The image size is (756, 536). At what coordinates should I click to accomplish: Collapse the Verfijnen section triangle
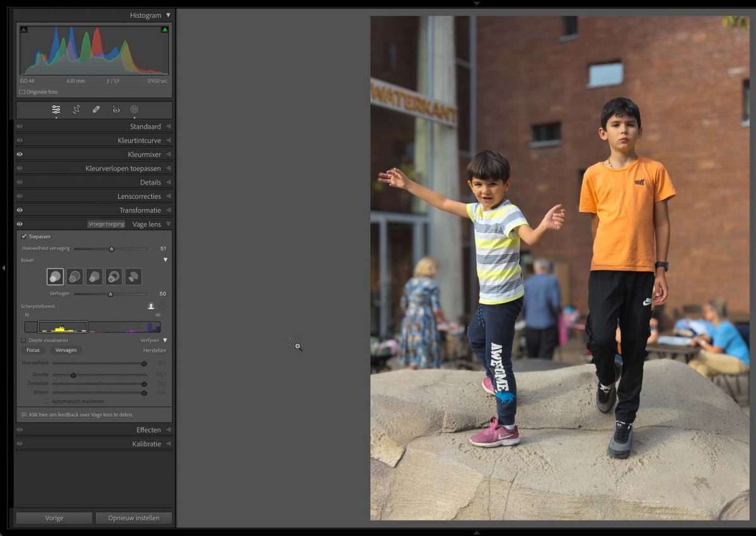165,341
